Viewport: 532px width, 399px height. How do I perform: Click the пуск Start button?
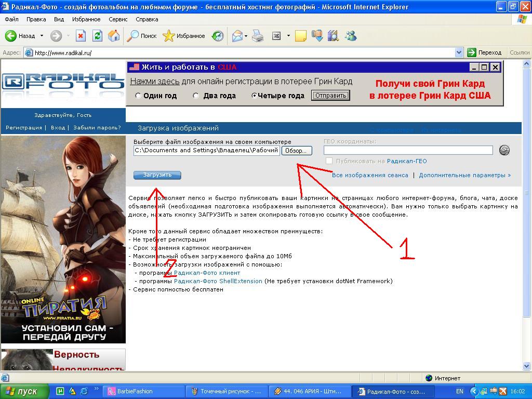(x=24, y=391)
